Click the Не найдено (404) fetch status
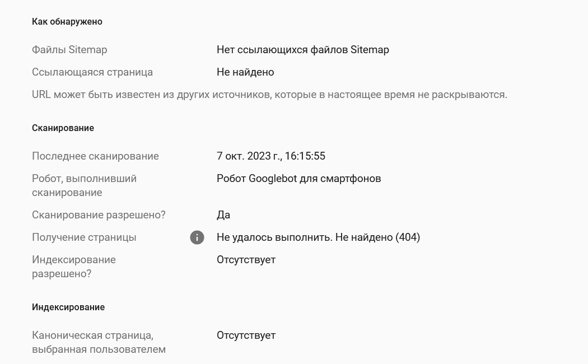The width and height of the screenshot is (588, 364). click(x=318, y=237)
